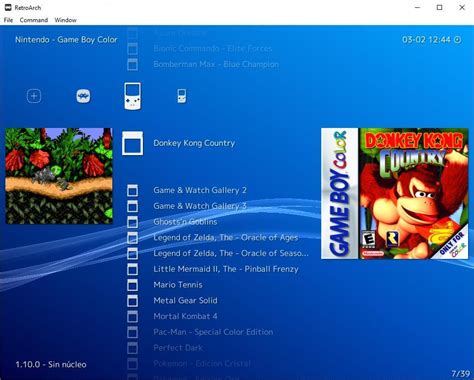This screenshot has height=380, width=474.
Task: Click the Donkey Kong Country gameplay screenshot thumbnail
Action: [x=59, y=176]
